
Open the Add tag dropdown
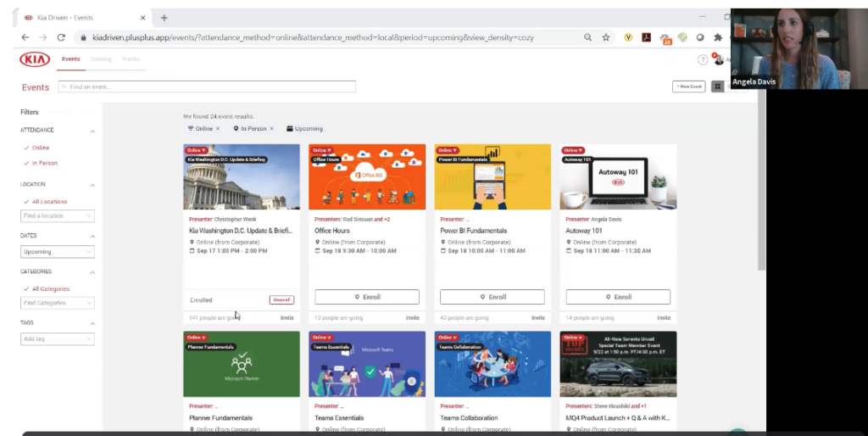pos(58,339)
